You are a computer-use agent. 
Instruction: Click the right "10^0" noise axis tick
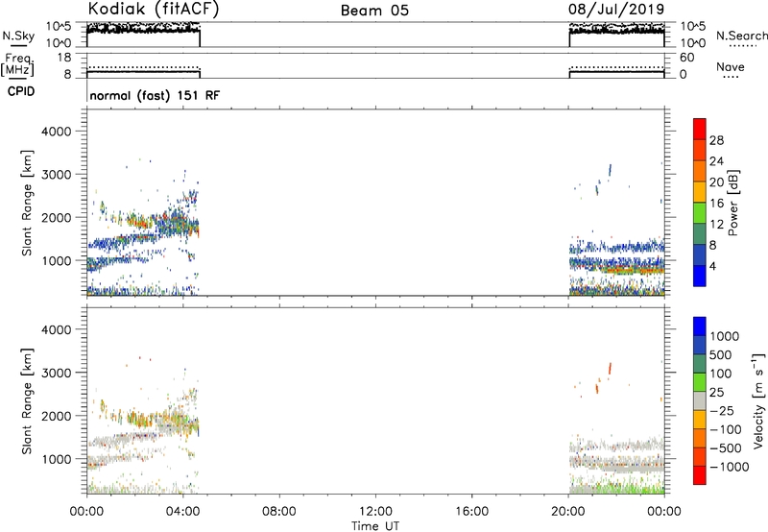point(692,43)
